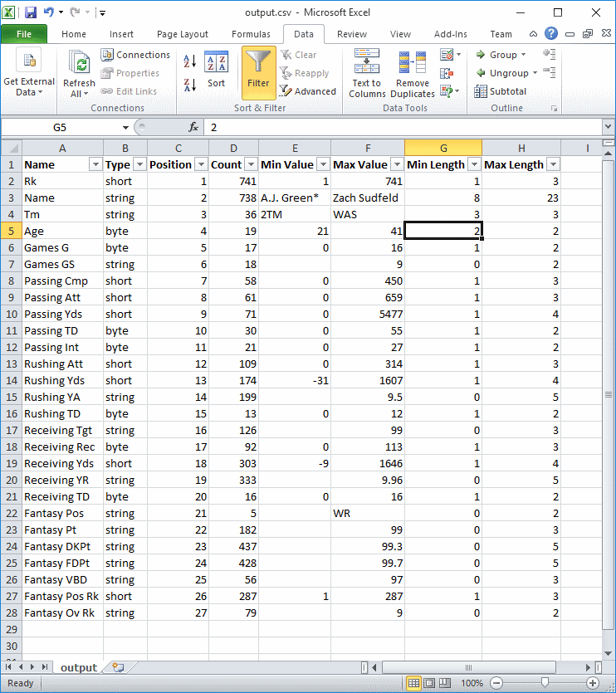
Task: Switch to the Add-Ins tab
Action: [x=450, y=34]
